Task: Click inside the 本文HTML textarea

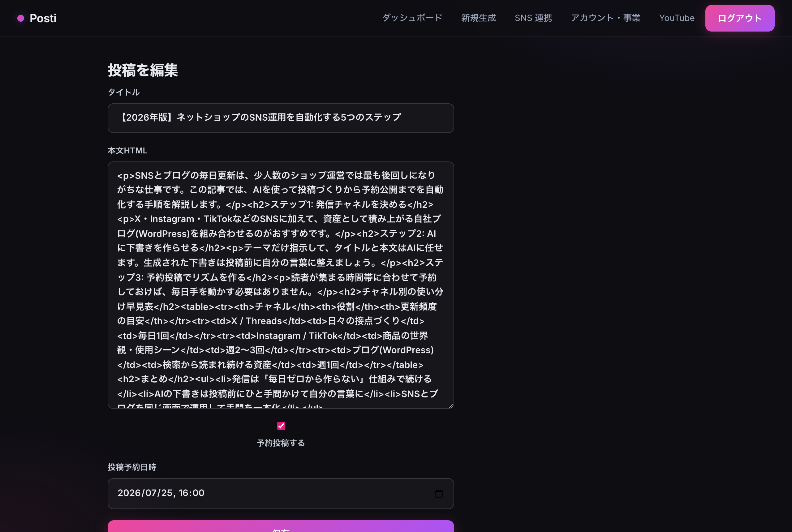Action: 281,285
